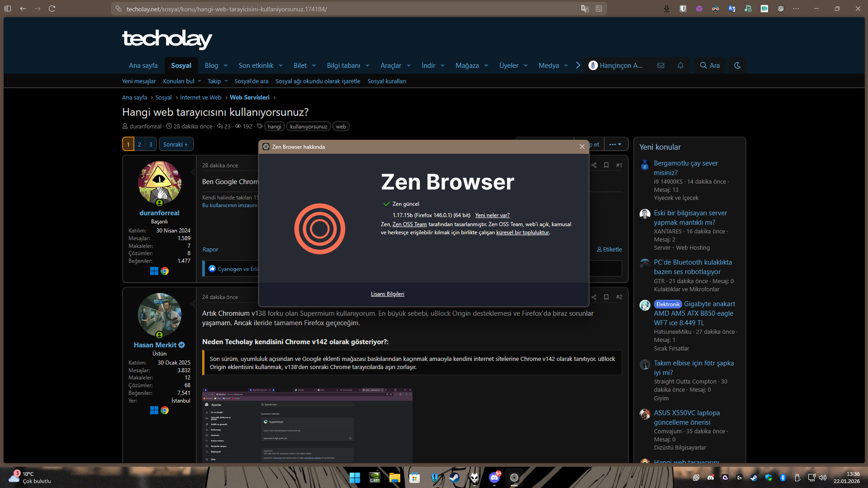Image resolution: width=868 pixels, height=488 pixels.
Task: Open the Windows Start menu
Action: pos(355,478)
